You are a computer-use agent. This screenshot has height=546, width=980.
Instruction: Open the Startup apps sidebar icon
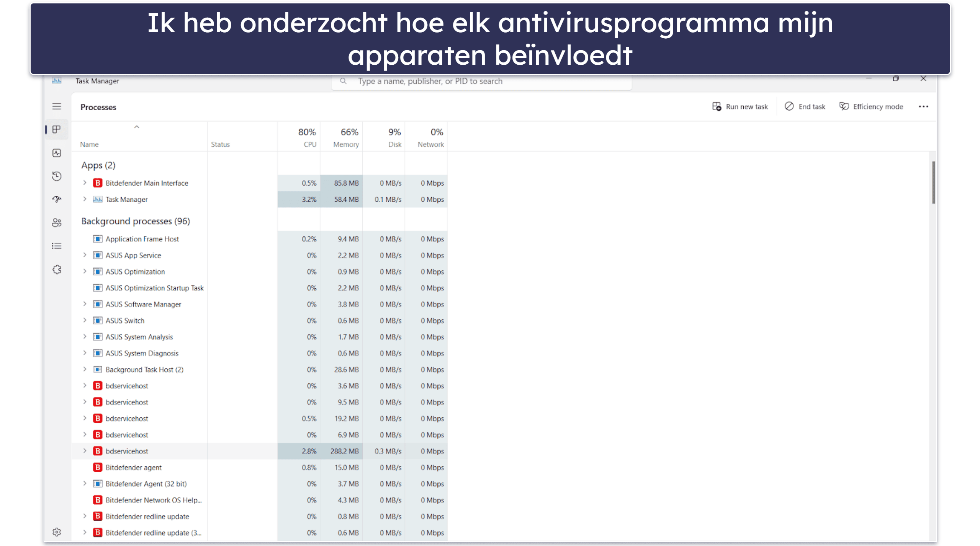coord(57,199)
